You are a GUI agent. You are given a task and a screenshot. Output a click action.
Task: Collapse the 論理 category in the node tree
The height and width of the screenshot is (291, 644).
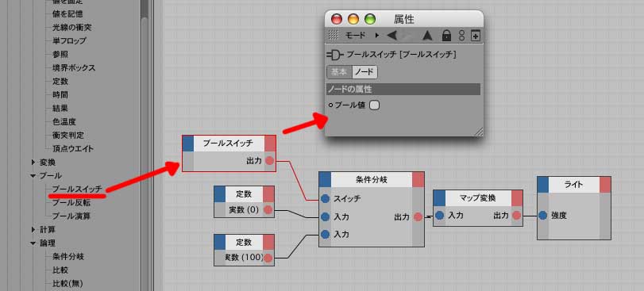(x=33, y=243)
